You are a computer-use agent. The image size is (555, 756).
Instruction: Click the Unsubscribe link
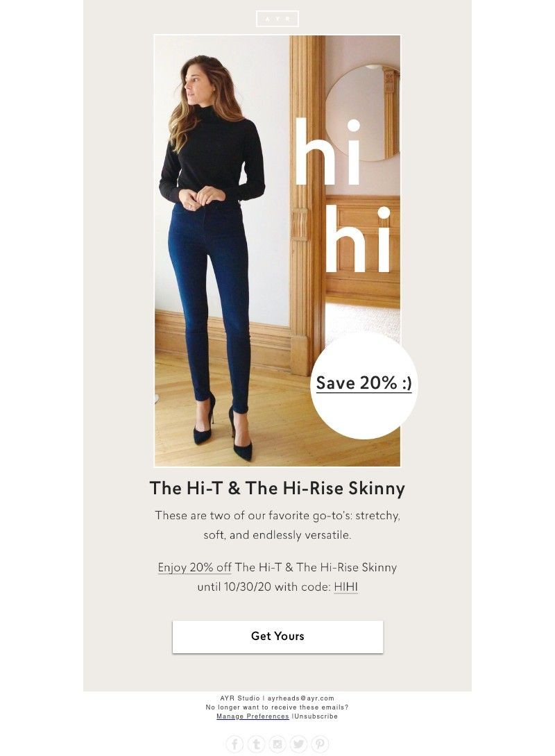pos(316,716)
